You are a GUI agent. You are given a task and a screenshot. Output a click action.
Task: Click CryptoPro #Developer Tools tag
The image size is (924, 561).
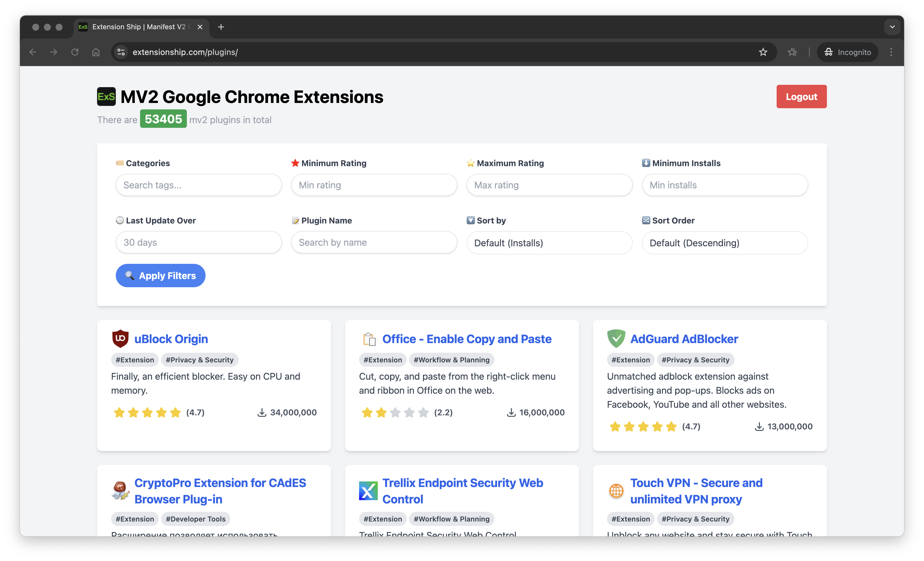[x=195, y=519]
